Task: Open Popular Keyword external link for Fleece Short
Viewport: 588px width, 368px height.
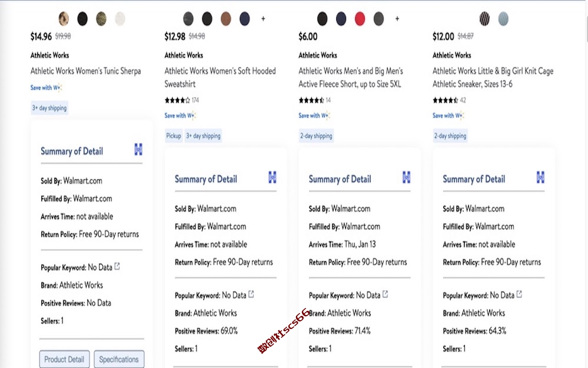Action: click(x=385, y=294)
